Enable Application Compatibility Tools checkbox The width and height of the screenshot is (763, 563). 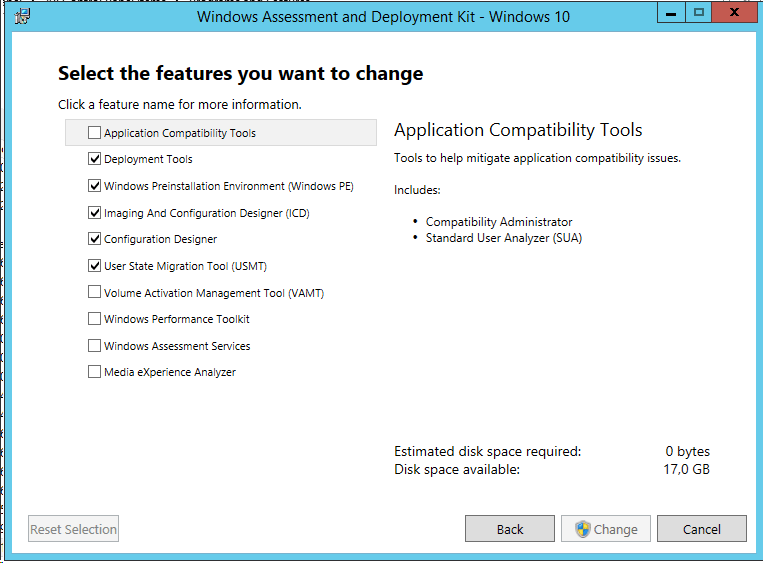point(94,132)
